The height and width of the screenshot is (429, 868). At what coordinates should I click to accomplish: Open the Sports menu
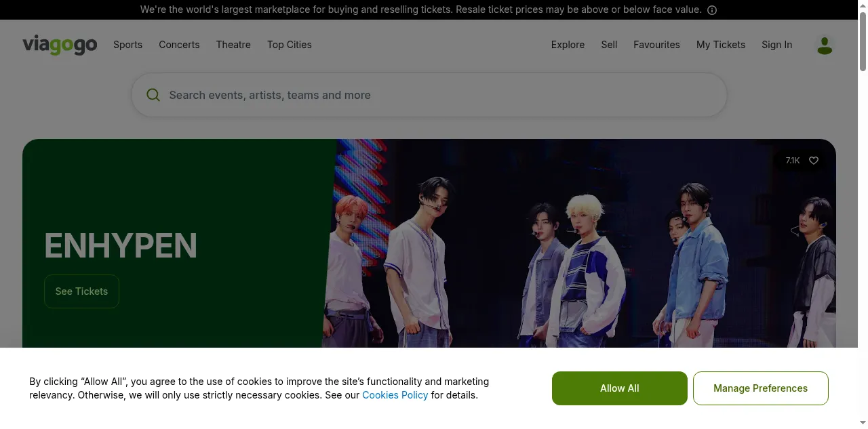(127, 45)
